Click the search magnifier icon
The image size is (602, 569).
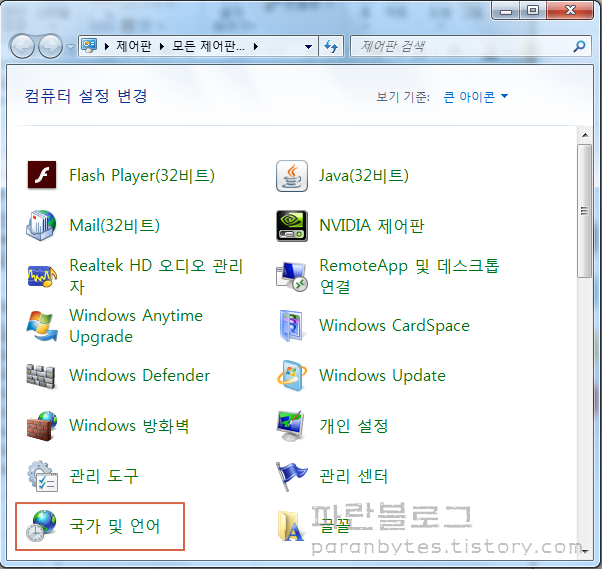pyautogui.click(x=579, y=46)
